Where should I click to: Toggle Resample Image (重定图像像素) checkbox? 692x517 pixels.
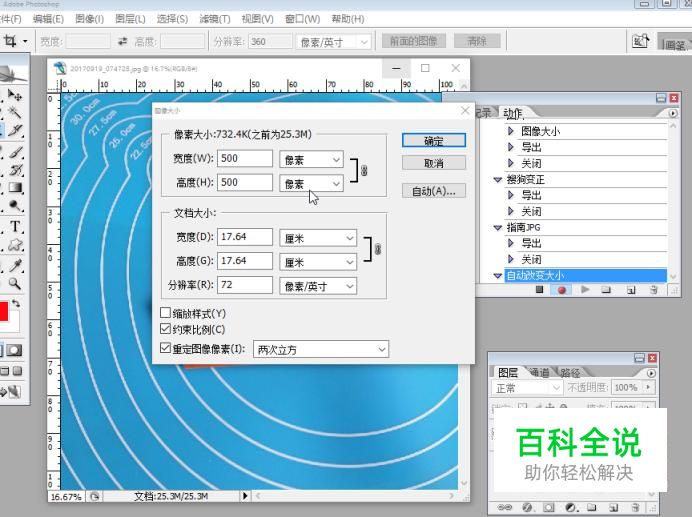point(165,348)
